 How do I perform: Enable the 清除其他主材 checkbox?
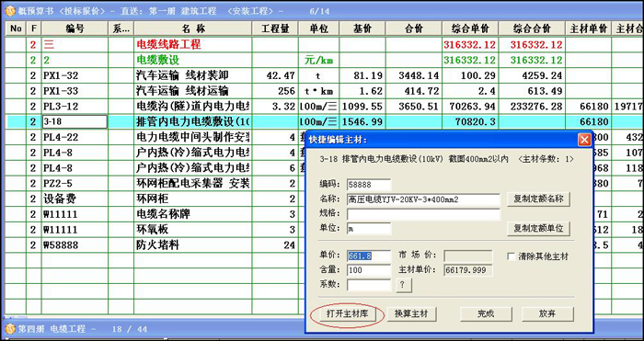tap(512, 256)
